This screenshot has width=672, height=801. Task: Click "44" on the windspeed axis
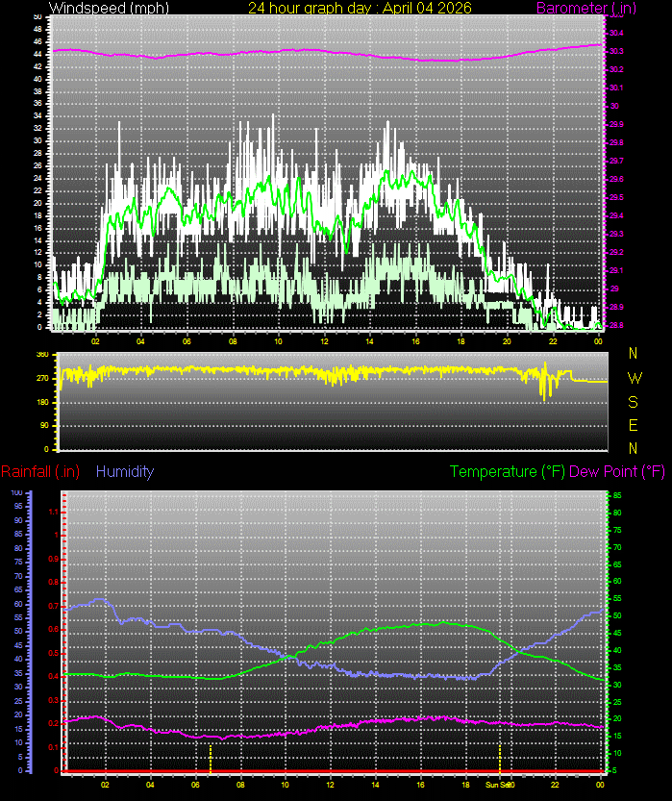[x=37, y=54]
